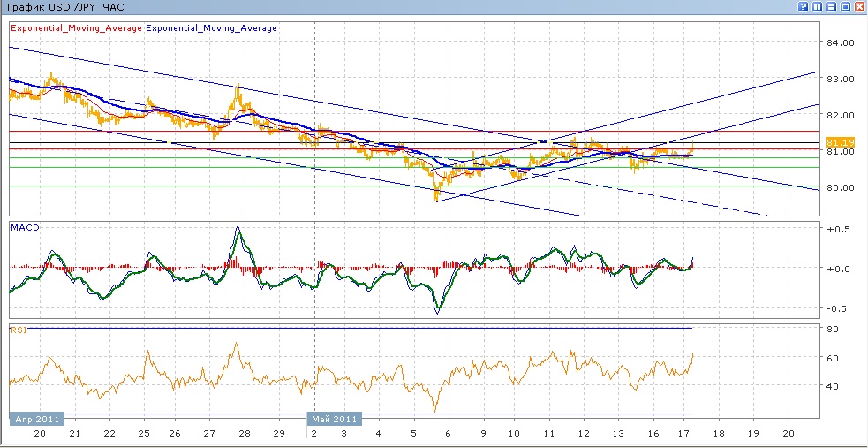This screenshot has width=868, height=448.
Task: Select the red Exponential_Moving_Average legend label
Action: tap(76, 28)
